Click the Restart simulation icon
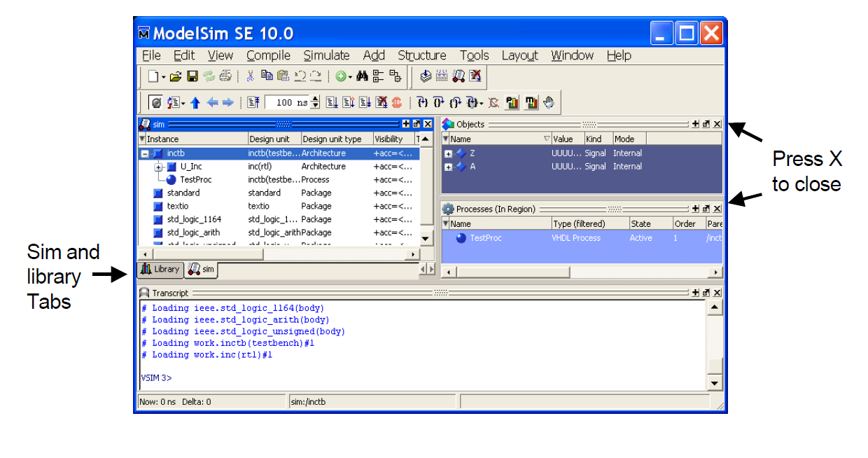868x458 pixels. pos(253,102)
